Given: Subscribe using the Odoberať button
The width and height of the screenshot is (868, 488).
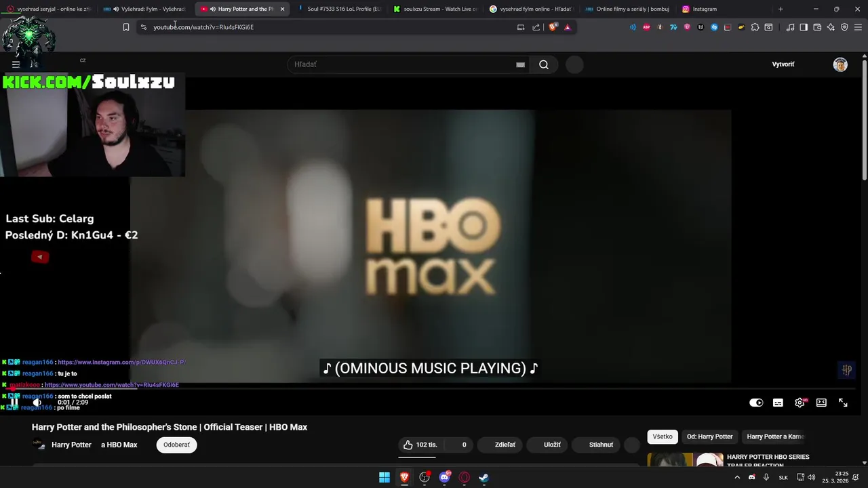Looking at the screenshot, I should (176, 445).
